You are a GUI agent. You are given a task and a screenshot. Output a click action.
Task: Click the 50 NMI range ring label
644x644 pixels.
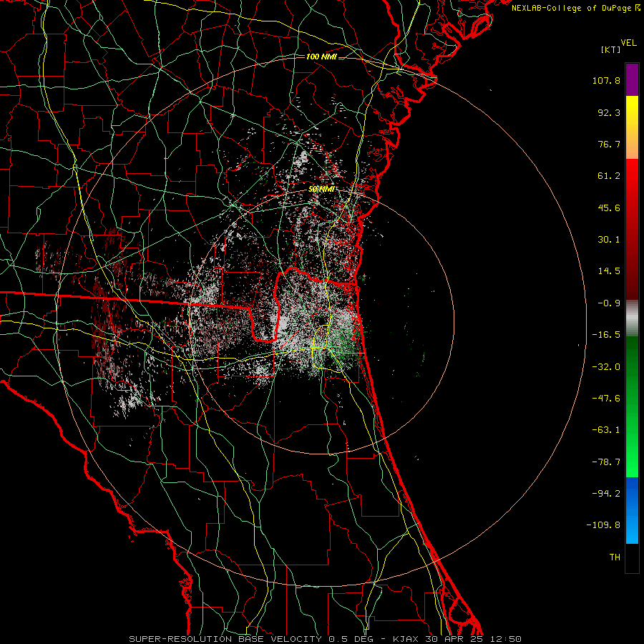(x=321, y=189)
